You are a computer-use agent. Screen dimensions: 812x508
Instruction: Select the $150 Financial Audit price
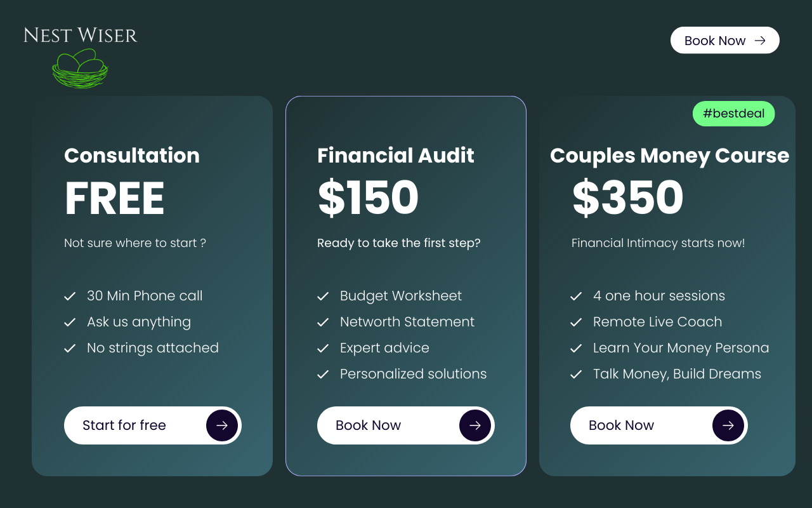coord(368,198)
